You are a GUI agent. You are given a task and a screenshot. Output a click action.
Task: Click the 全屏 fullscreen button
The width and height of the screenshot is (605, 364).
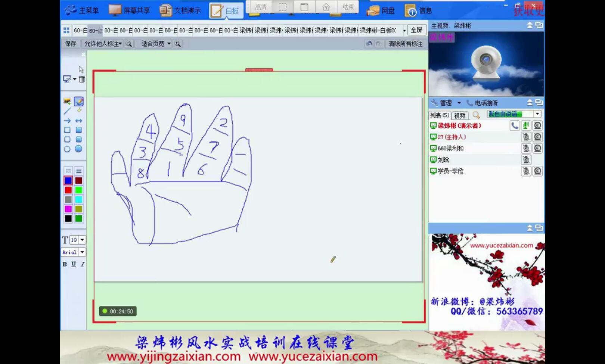pyautogui.click(x=416, y=30)
